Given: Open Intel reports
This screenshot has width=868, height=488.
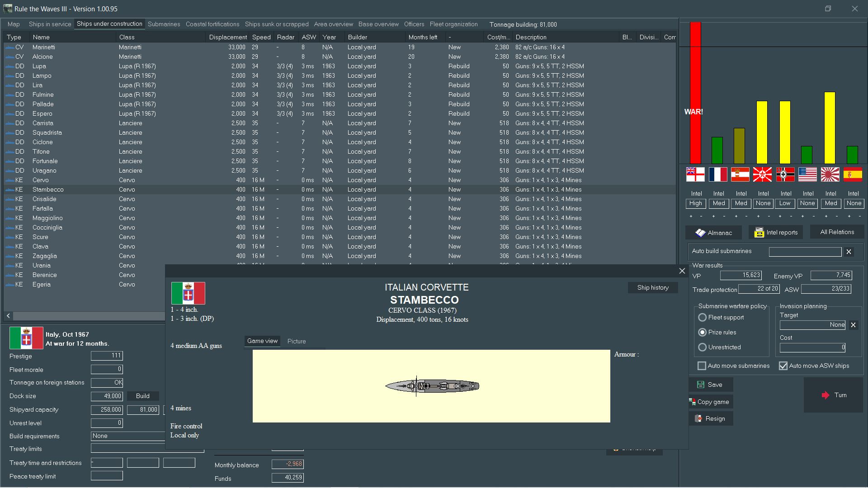Looking at the screenshot, I should click(x=776, y=233).
